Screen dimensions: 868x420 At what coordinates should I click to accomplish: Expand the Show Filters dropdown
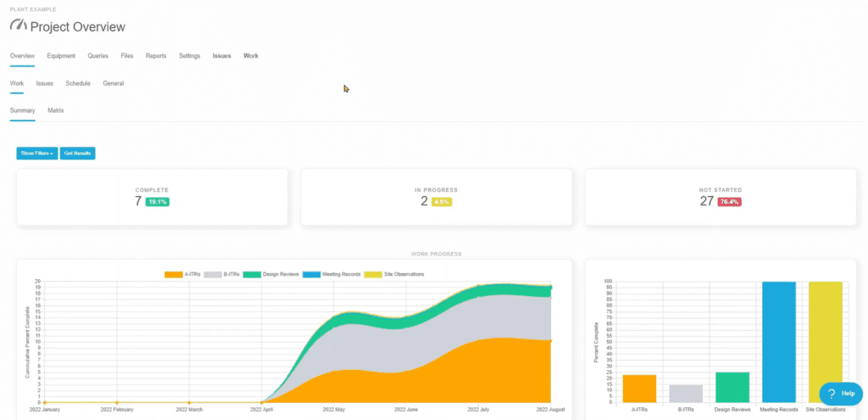click(x=37, y=153)
